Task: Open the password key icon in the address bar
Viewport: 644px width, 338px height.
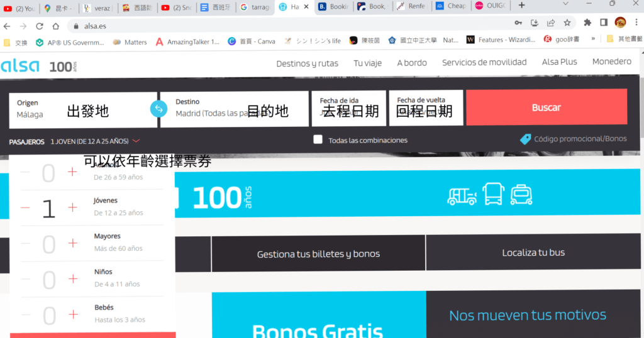Action: click(x=518, y=23)
